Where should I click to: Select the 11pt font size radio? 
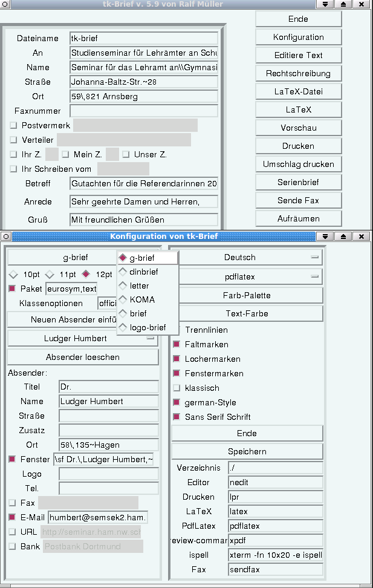tap(50, 275)
